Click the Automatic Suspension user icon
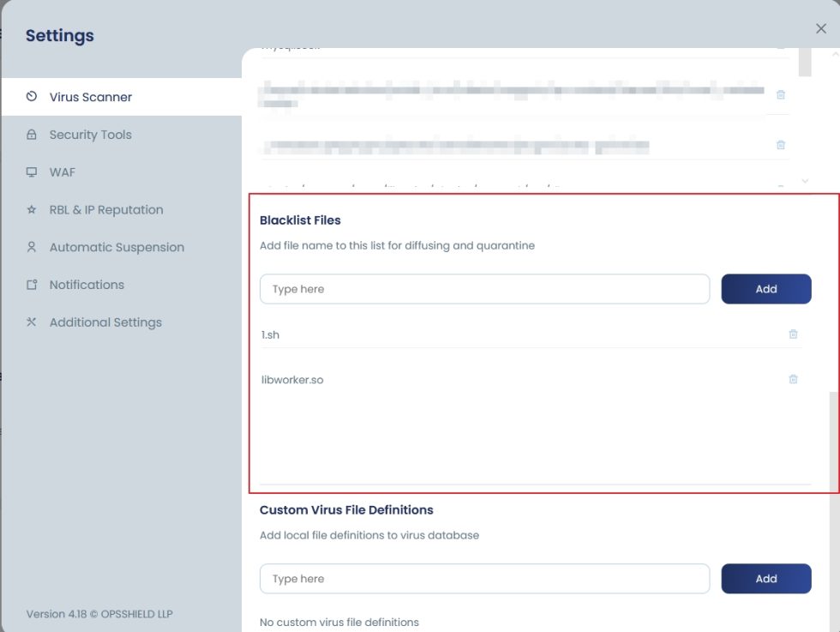840x632 pixels. pyautogui.click(x=32, y=247)
